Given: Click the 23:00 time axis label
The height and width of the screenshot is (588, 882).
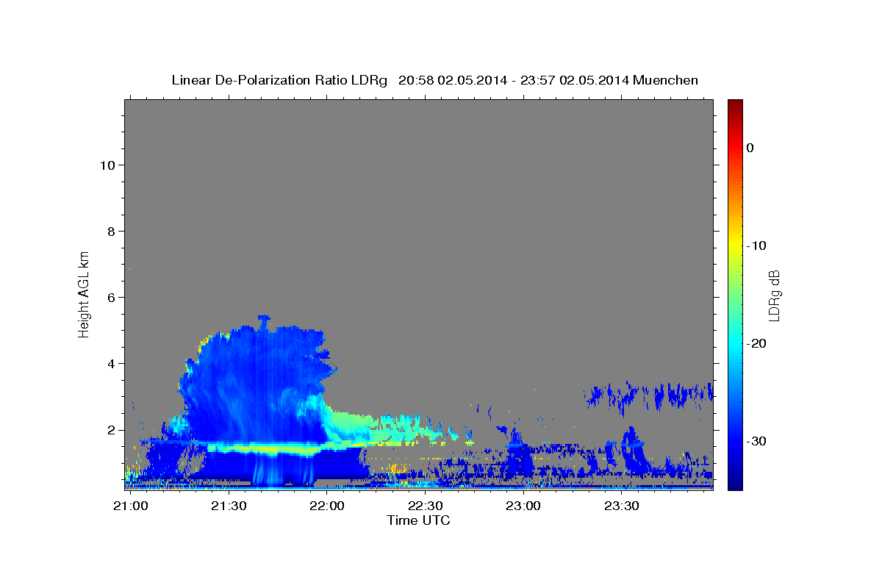Looking at the screenshot, I should [x=523, y=506].
